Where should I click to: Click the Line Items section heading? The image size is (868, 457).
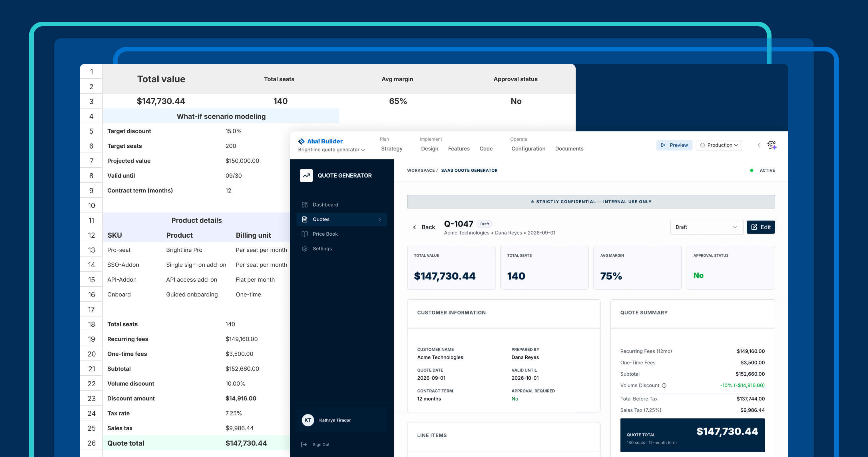pyautogui.click(x=432, y=435)
